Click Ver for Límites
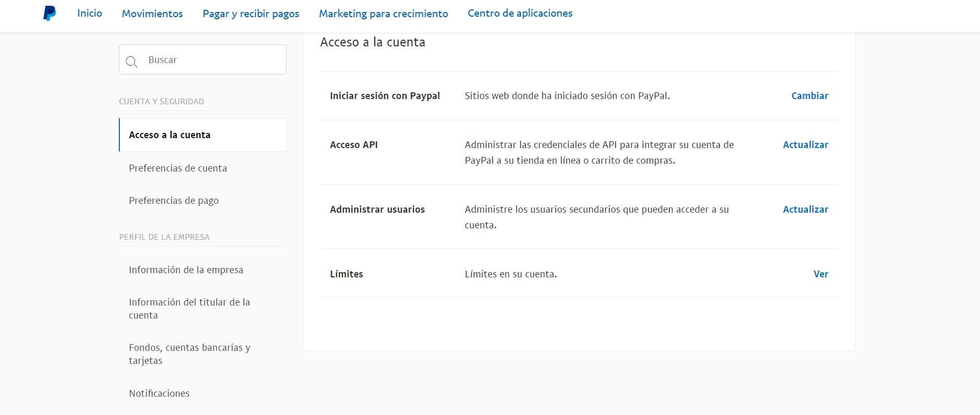Screen dimensions: 980x415 coord(821,274)
